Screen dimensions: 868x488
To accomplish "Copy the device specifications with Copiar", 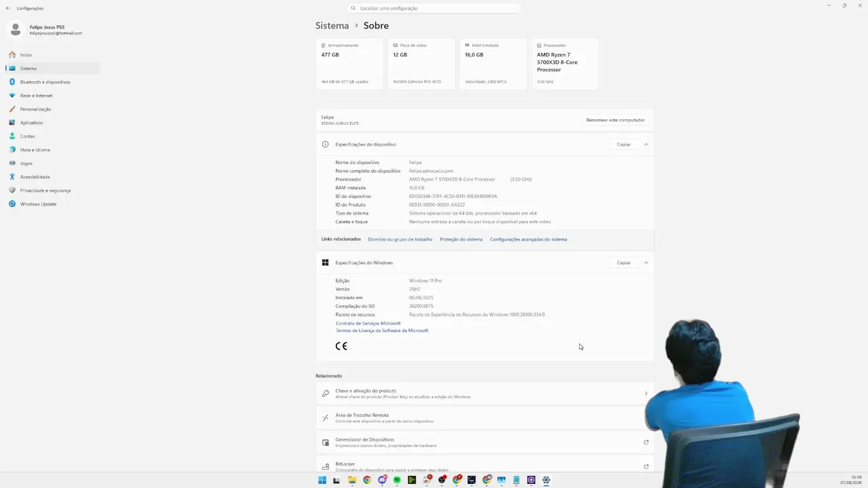I will (624, 144).
